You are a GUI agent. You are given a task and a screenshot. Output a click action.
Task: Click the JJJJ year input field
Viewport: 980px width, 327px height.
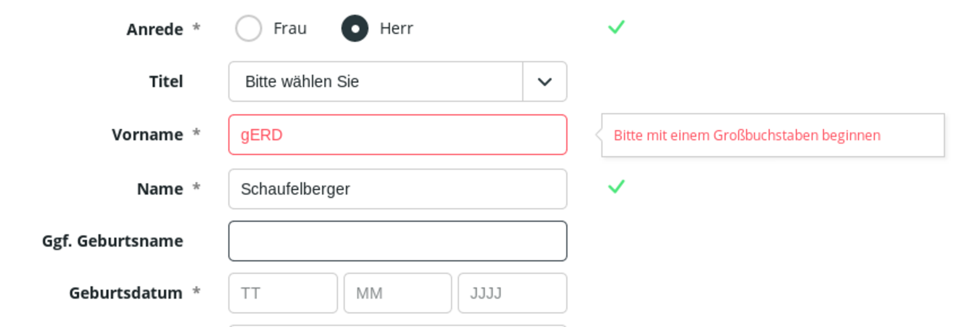(512, 293)
